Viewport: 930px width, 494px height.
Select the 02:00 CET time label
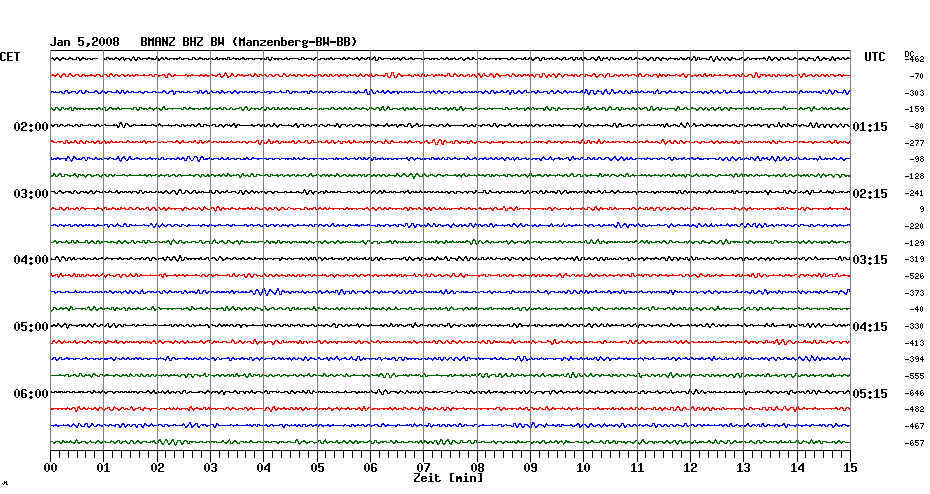coord(31,127)
